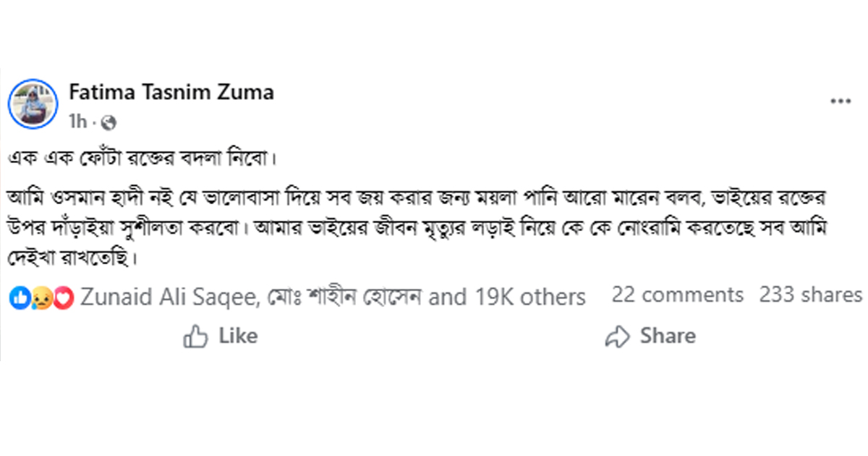Open the three-dot post options menu
868x456 pixels.
point(840,103)
